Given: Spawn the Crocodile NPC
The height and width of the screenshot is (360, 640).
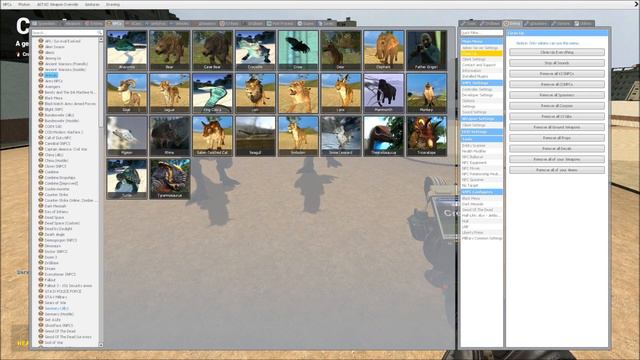Looking at the screenshot, I should click(256, 50).
